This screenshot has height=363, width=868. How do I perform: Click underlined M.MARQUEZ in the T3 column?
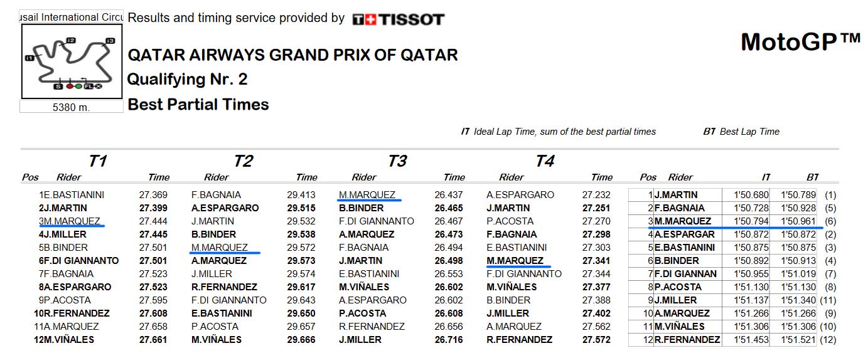point(367,194)
